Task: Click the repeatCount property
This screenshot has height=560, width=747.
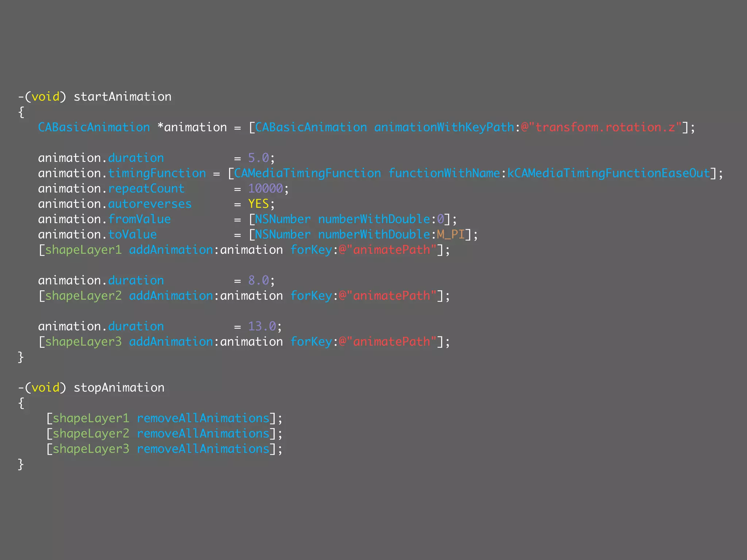Action: [146, 189]
